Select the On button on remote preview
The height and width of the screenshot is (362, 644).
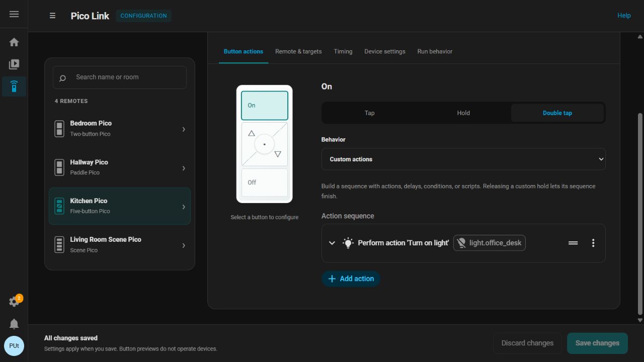[x=265, y=105]
